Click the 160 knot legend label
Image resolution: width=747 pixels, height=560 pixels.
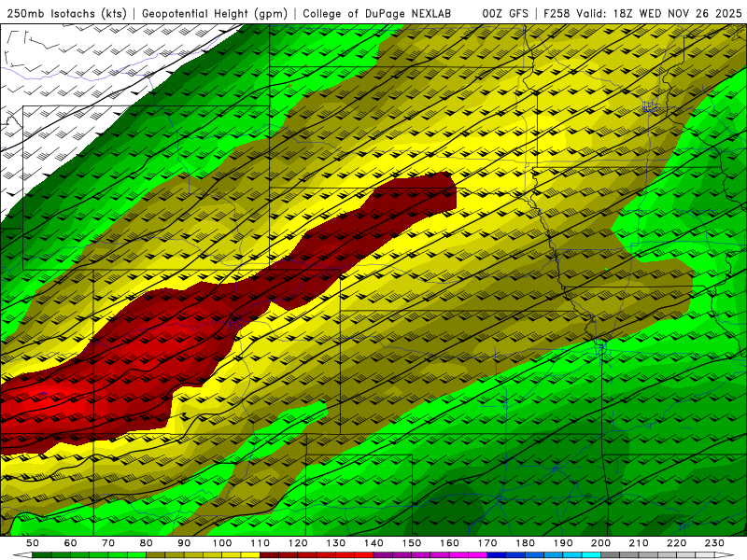pos(449,543)
